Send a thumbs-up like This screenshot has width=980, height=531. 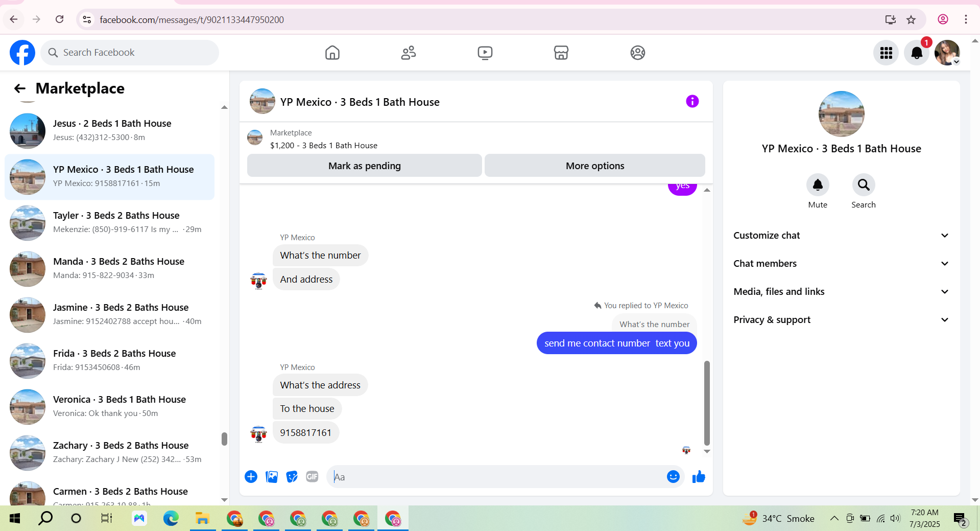click(x=699, y=477)
